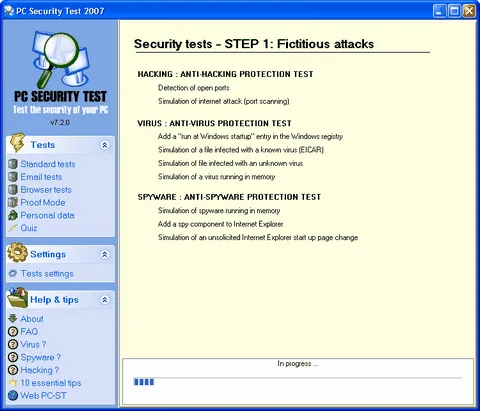Click the About green arrow icon
Screen dimensions: 480x411
(13, 319)
